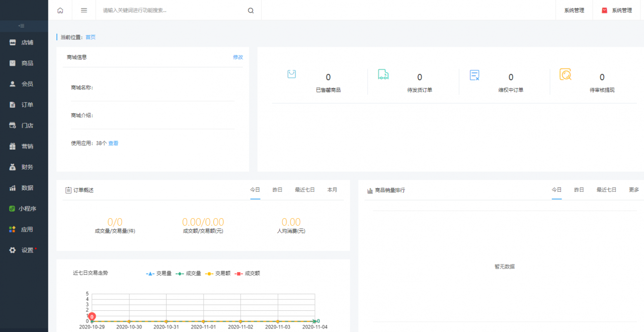Click 首页 breadcrumb link
Viewport: 644px width, 332px height.
pos(91,37)
